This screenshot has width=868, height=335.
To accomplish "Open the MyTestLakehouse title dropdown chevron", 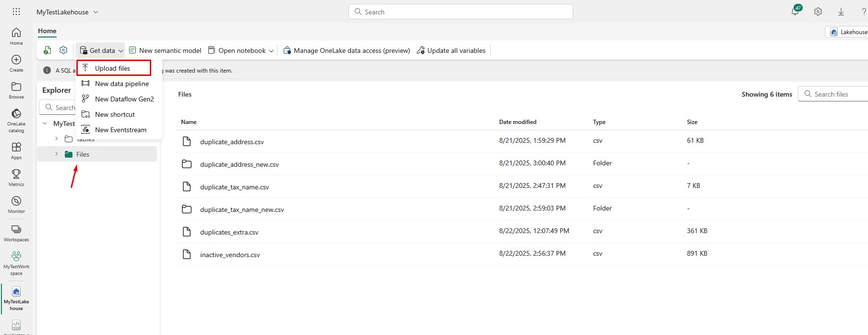I will tap(96, 12).
